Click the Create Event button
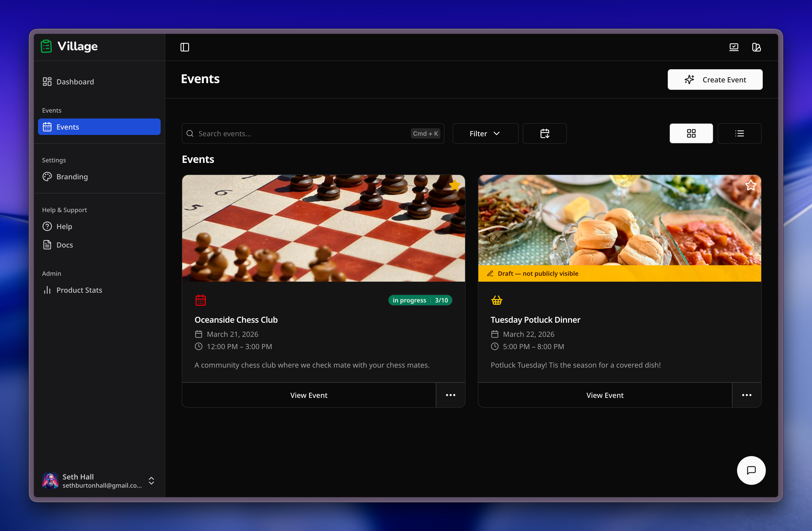 [x=715, y=80]
